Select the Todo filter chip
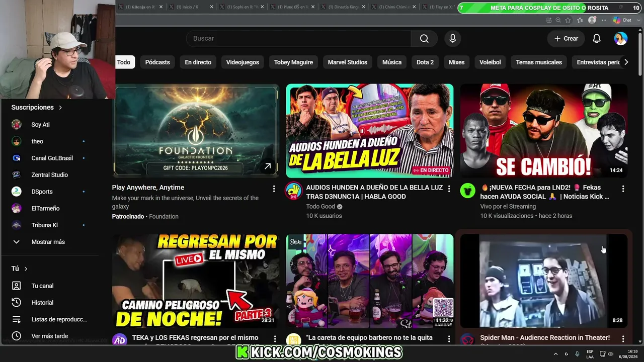This screenshot has height=362, width=644. point(124,62)
